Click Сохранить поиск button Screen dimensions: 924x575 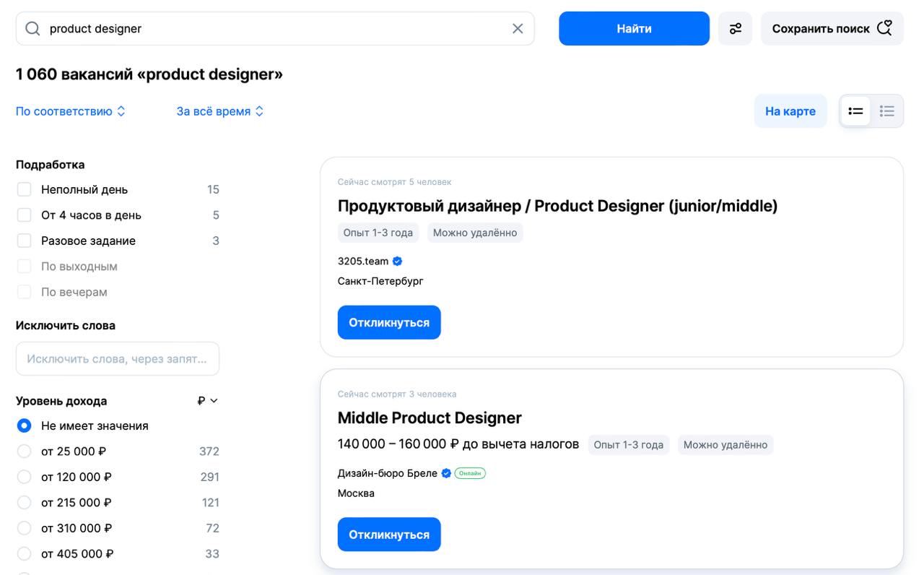(x=832, y=29)
